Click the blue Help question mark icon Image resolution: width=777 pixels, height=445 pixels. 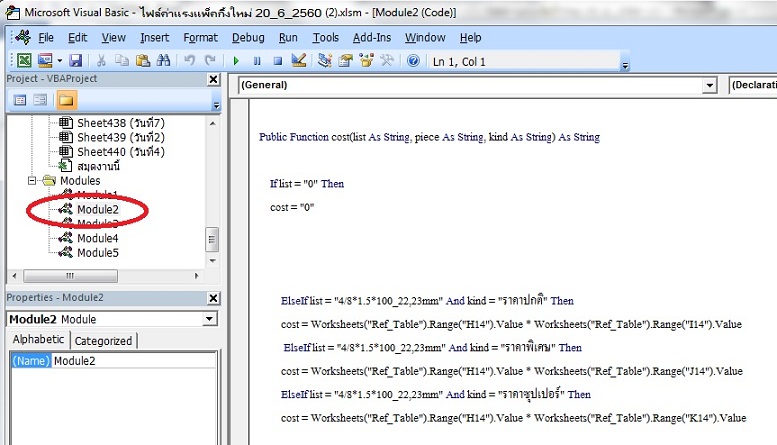click(413, 61)
